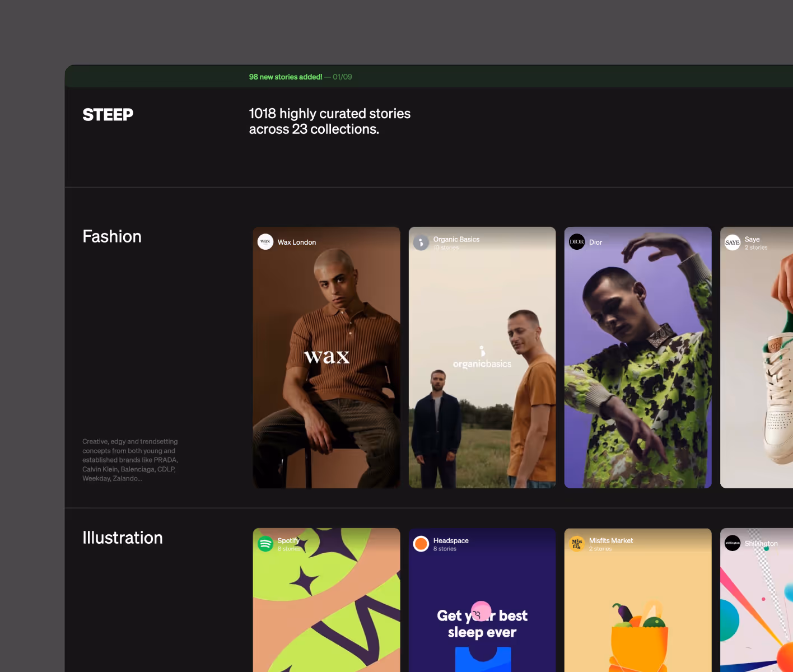This screenshot has height=672, width=793.
Task: Click the SAYE brand avatar icon
Action: pyautogui.click(x=733, y=242)
